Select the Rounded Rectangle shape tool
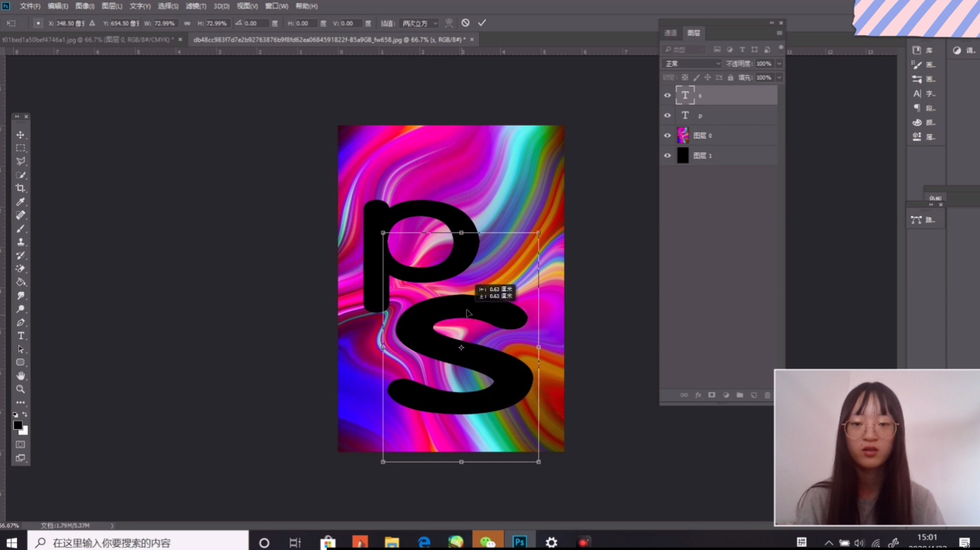980x550 pixels. (21, 362)
